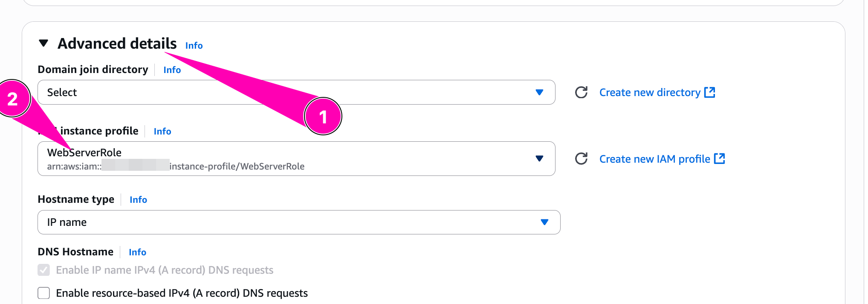868x304 pixels.
Task: Open Info link beside instance profile
Action: click(162, 132)
